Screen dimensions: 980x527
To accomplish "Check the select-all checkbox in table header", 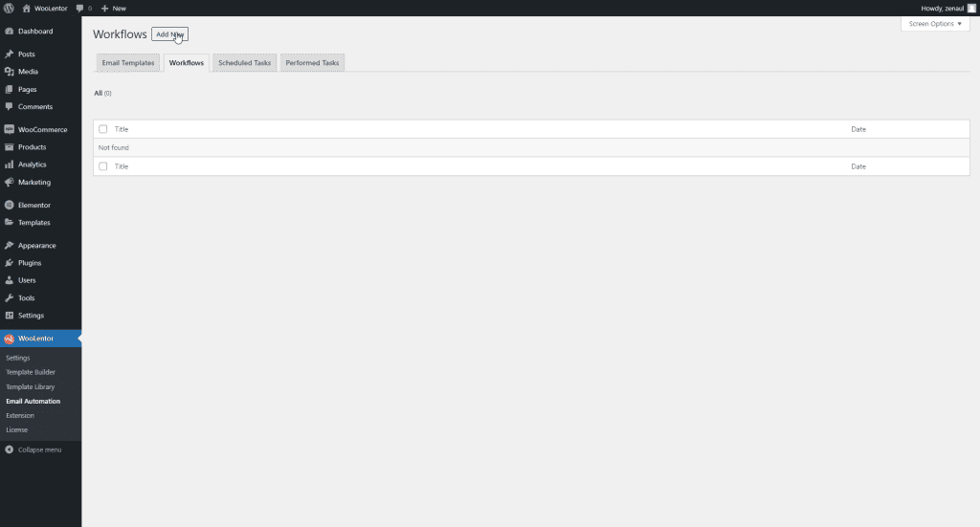I will (103, 129).
